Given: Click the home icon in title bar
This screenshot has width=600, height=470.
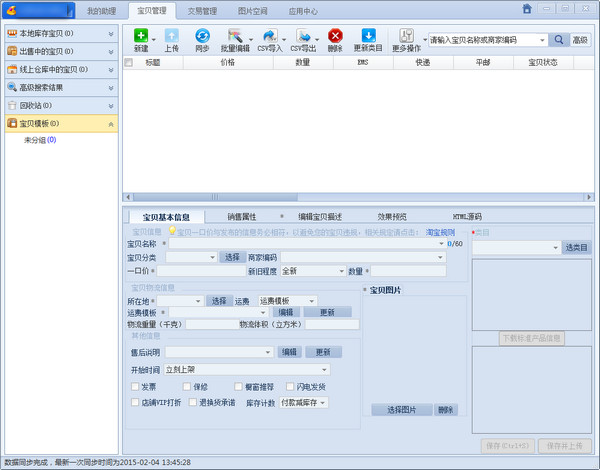Looking at the screenshot, I should (x=527, y=9).
